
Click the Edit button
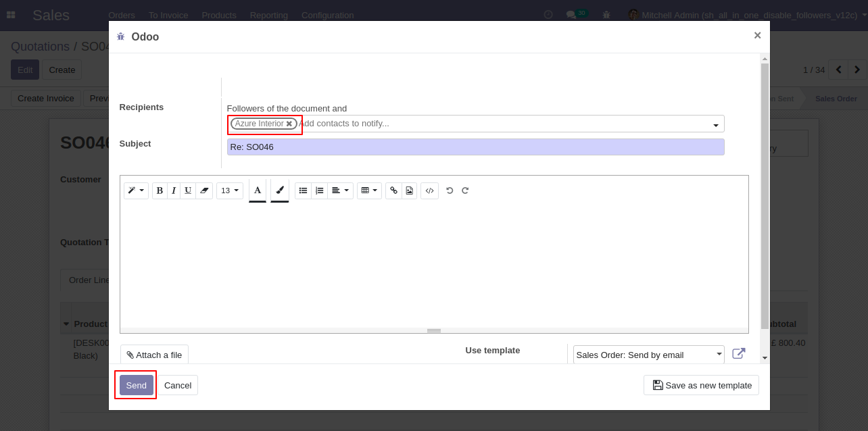click(25, 70)
